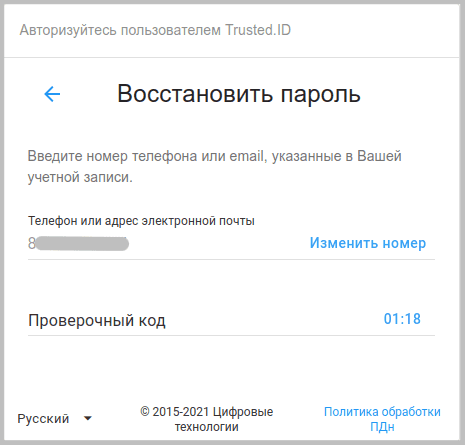Click the leading digit 8 in the phone field
The height and width of the screenshot is (445, 465).
pos(32,244)
